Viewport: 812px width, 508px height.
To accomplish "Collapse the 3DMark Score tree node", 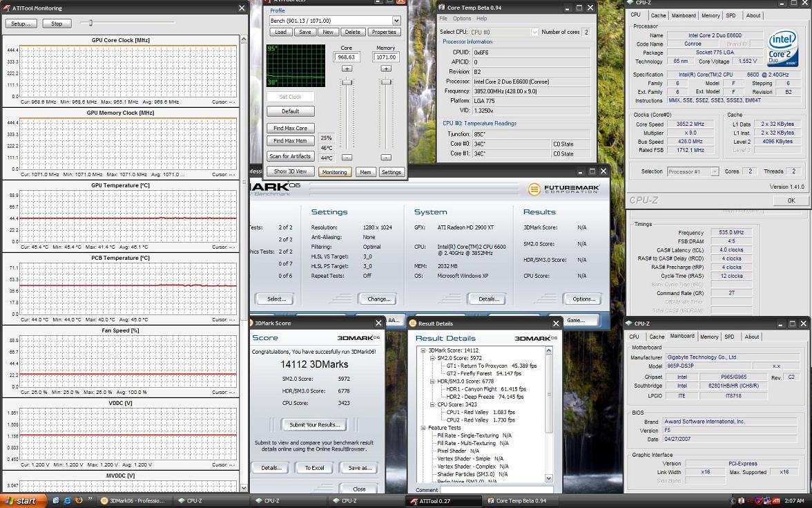I will click(424, 350).
